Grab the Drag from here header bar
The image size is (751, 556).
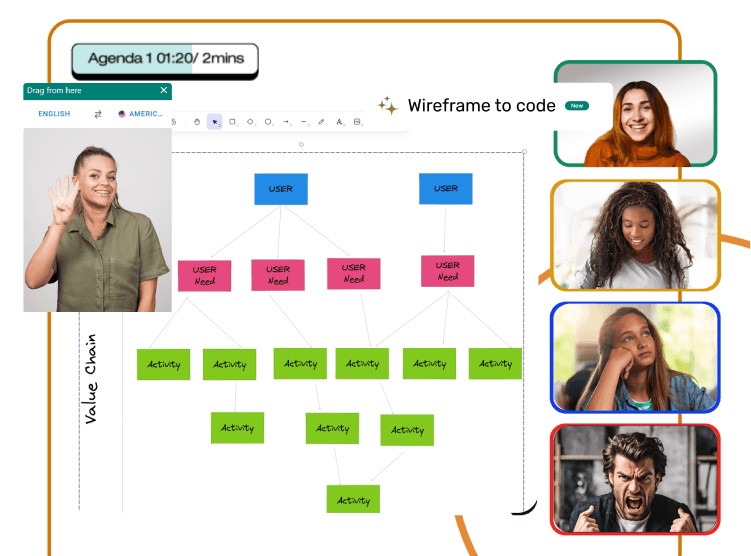[x=97, y=91]
